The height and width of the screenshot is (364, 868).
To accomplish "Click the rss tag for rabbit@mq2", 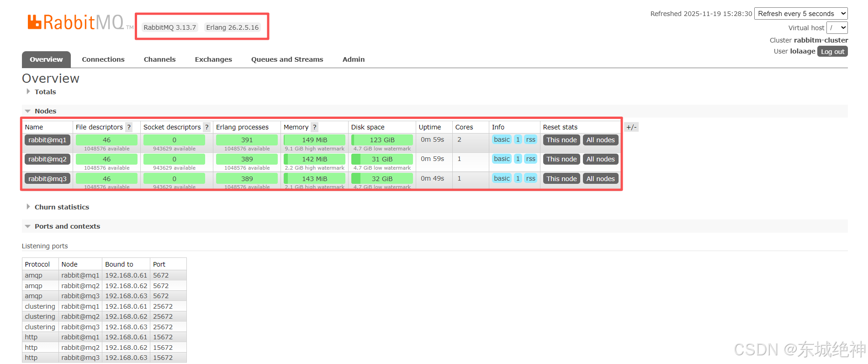I will [x=530, y=159].
